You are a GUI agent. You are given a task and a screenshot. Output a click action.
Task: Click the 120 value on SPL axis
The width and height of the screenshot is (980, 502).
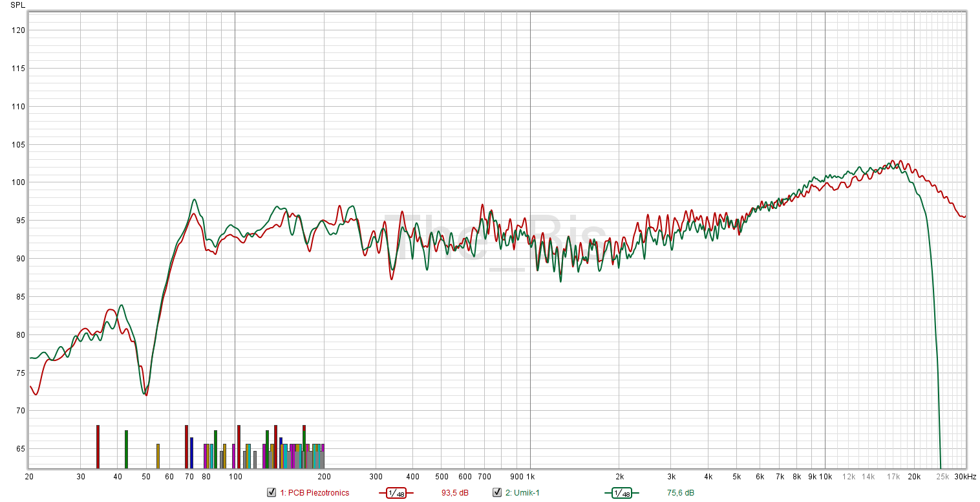click(x=19, y=30)
